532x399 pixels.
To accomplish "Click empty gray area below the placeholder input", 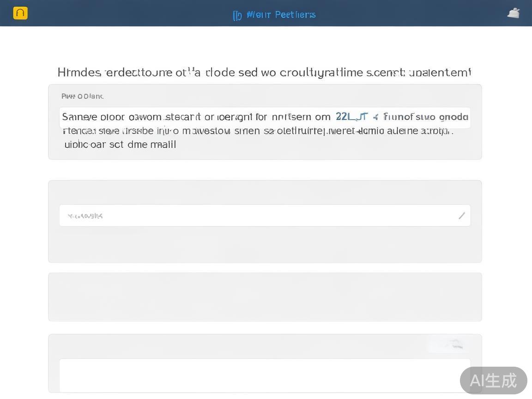I will pos(265,245).
